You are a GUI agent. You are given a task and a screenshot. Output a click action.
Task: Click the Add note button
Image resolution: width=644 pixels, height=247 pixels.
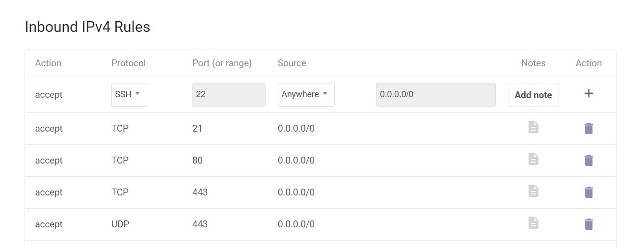click(x=533, y=95)
